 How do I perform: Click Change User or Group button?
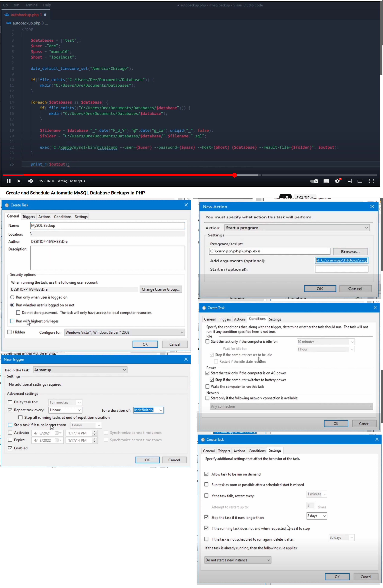coord(161,289)
